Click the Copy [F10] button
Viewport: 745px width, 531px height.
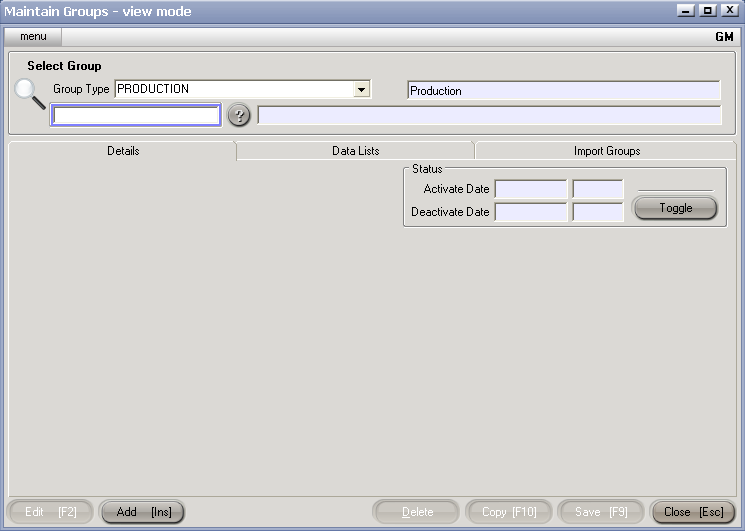[509, 512]
